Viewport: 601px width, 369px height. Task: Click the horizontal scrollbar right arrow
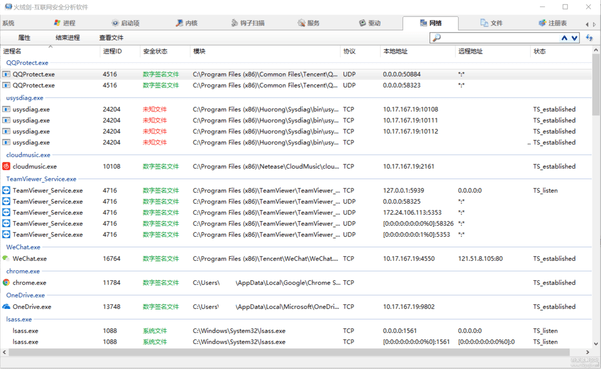coord(587,352)
